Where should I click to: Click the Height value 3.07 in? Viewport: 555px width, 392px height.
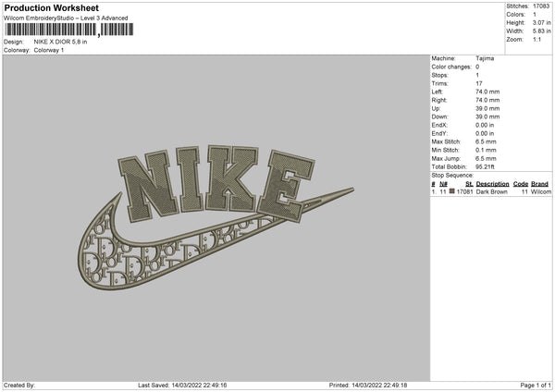pos(541,22)
